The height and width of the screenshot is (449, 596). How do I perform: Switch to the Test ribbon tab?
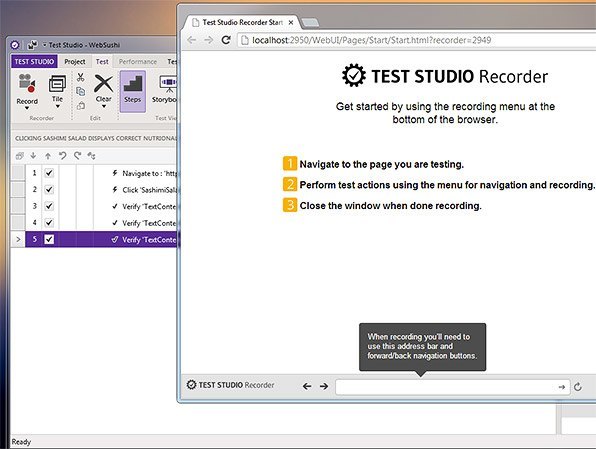(102, 61)
